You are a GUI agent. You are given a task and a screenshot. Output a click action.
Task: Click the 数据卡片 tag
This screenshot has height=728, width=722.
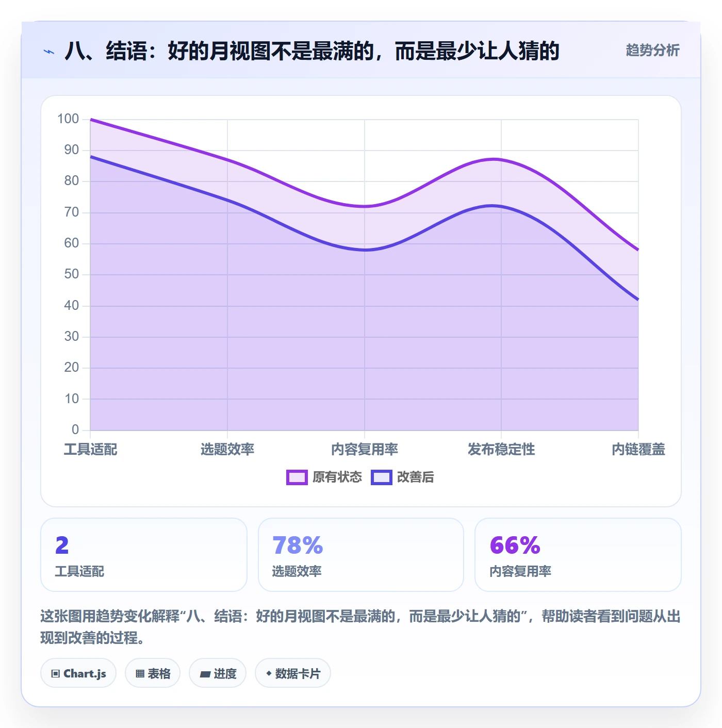(293, 673)
